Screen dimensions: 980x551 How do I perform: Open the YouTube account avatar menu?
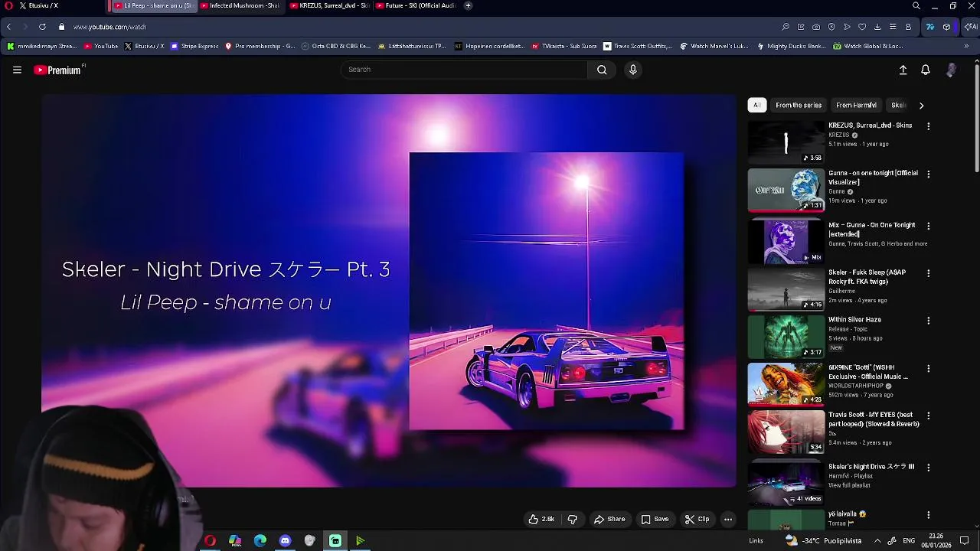pyautogui.click(x=951, y=70)
